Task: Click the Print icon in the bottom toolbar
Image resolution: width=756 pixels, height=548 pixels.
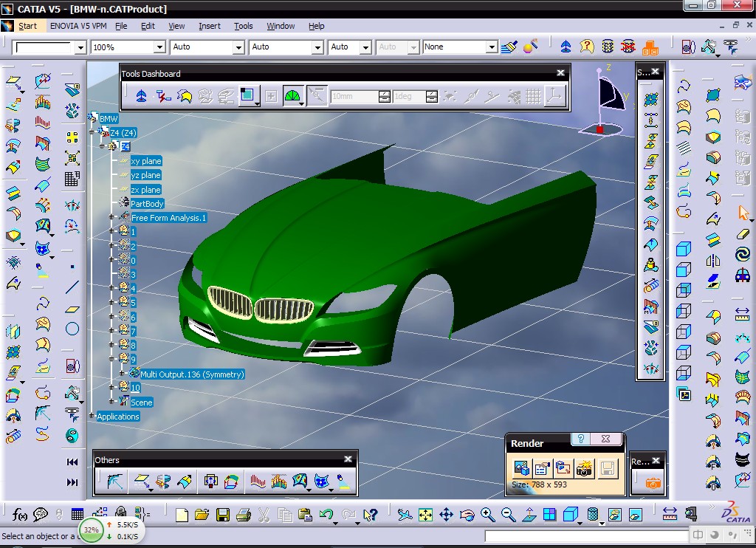Action: click(244, 516)
